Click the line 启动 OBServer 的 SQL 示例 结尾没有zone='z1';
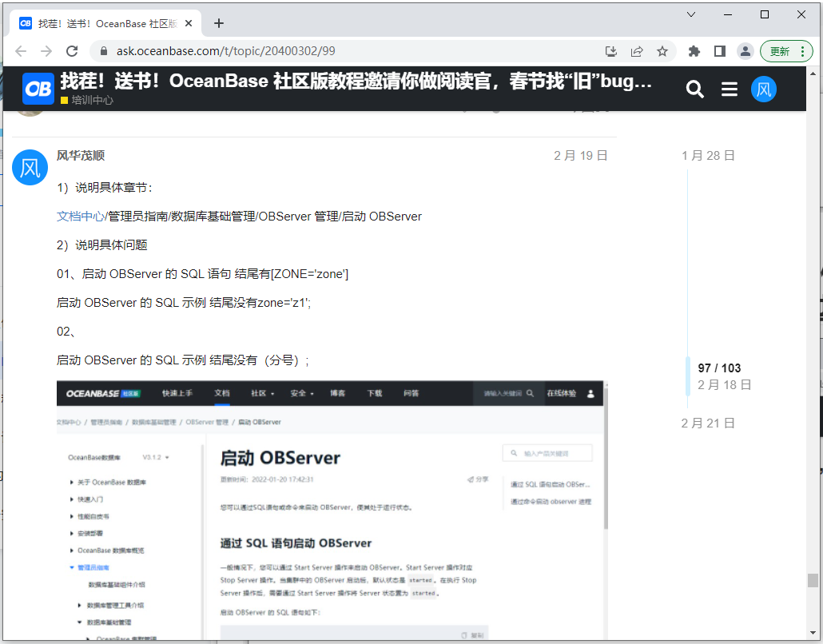 pyautogui.click(x=184, y=303)
